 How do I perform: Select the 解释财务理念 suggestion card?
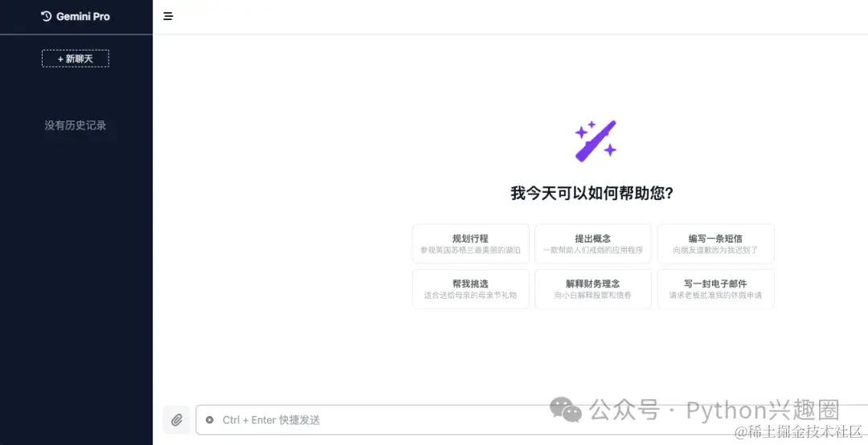[593, 289]
